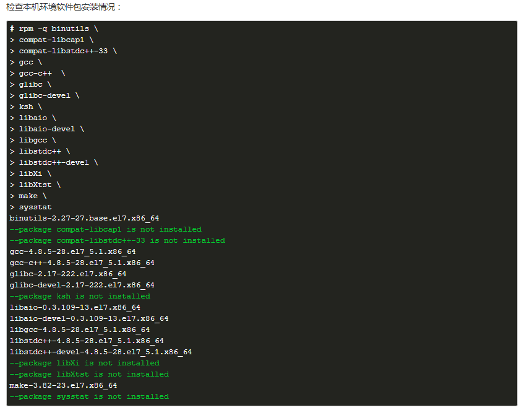
Task: Click the '> compat-libcap1 \' input line
Action: (x=51, y=40)
